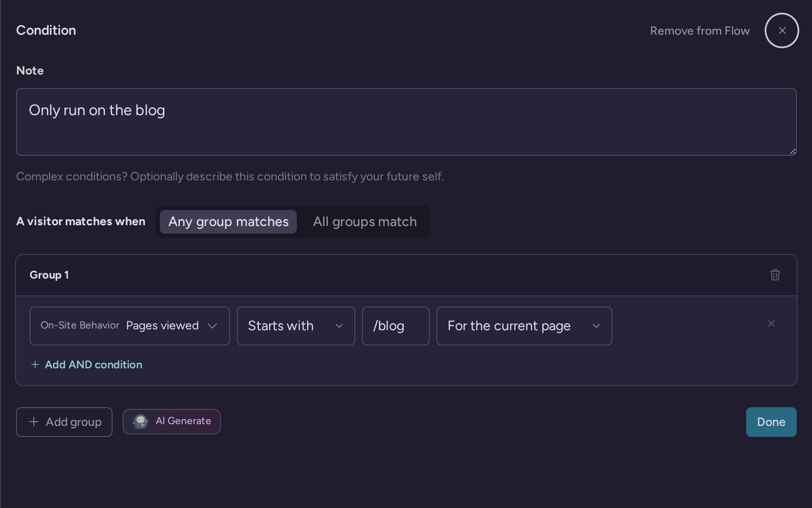The width and height of the screenshot is (812, 508).
Task: Select Any group matches option
Action: (228, 222)
